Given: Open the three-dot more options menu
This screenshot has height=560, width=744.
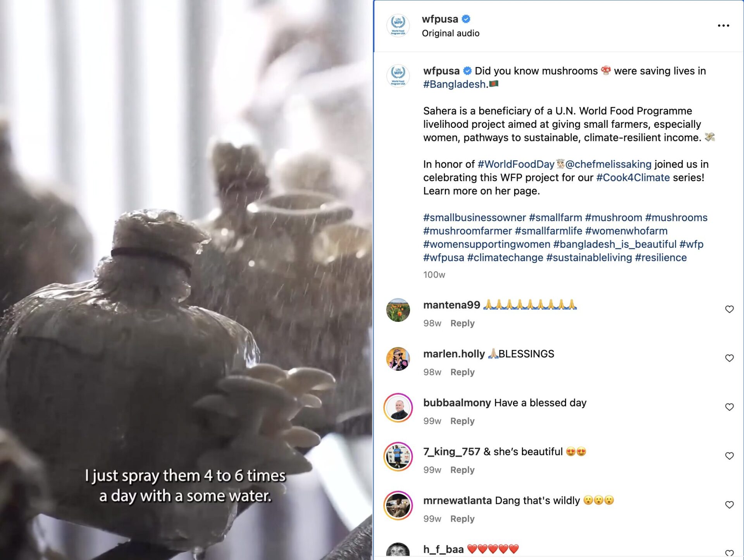Looking at the screenshot, I should click(x=723, y=26).
